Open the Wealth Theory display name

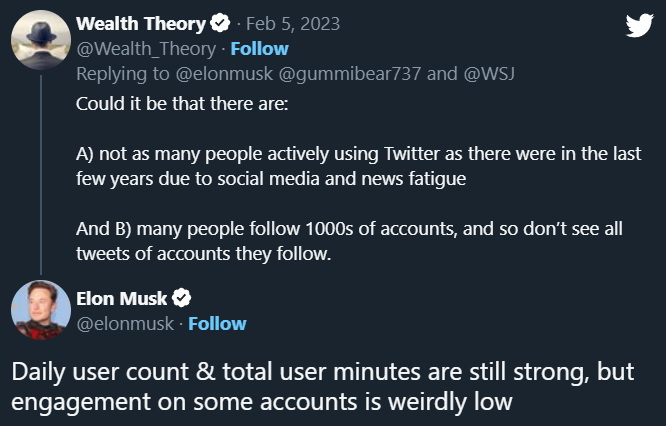point(141,23)
